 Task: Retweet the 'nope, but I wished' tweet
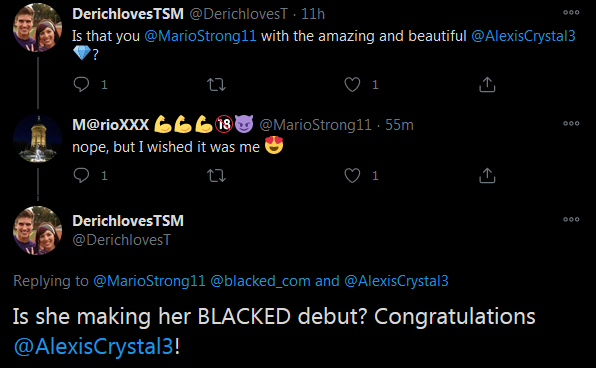pyautogui.click(x=216, y=175)
